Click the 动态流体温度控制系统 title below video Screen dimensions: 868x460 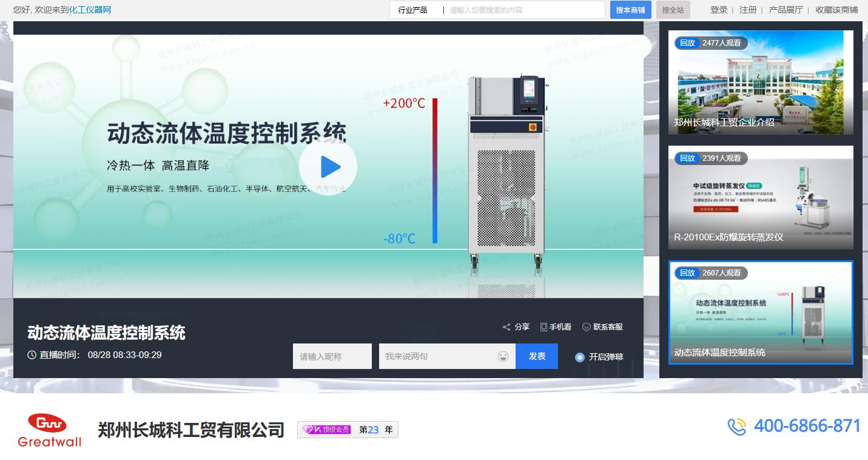pyautogui.click(x=106, y=333)
